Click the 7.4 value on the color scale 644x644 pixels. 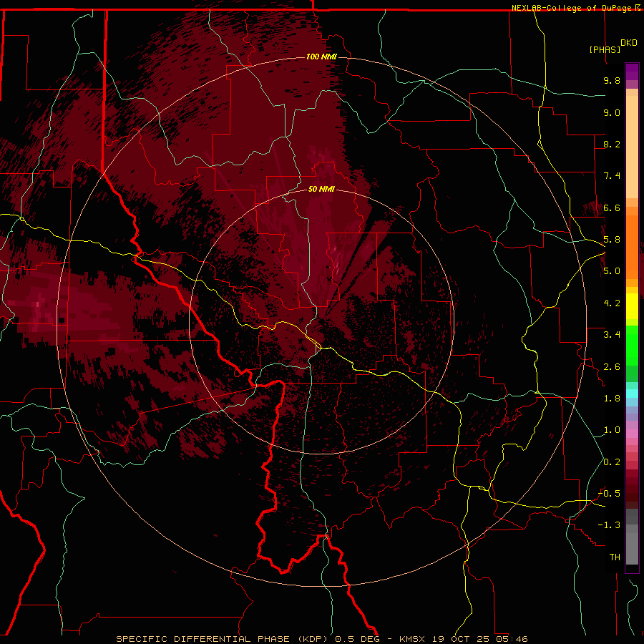tap(612, 176)
